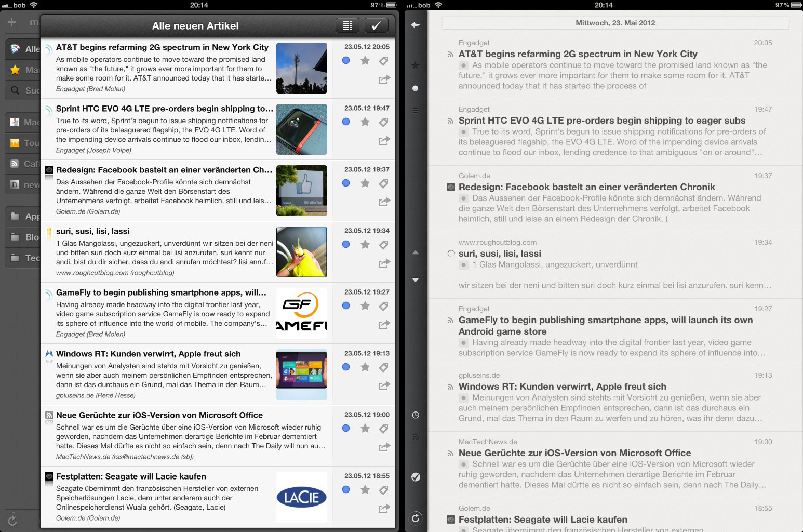Click the plus add button in left app

click(12, 22)
